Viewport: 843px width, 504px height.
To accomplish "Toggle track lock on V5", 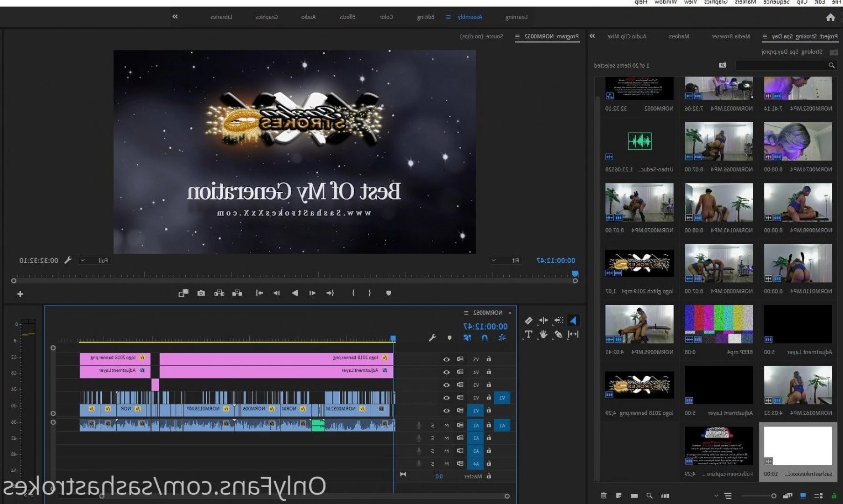I will pyautogui.click(x=489, y=359).
